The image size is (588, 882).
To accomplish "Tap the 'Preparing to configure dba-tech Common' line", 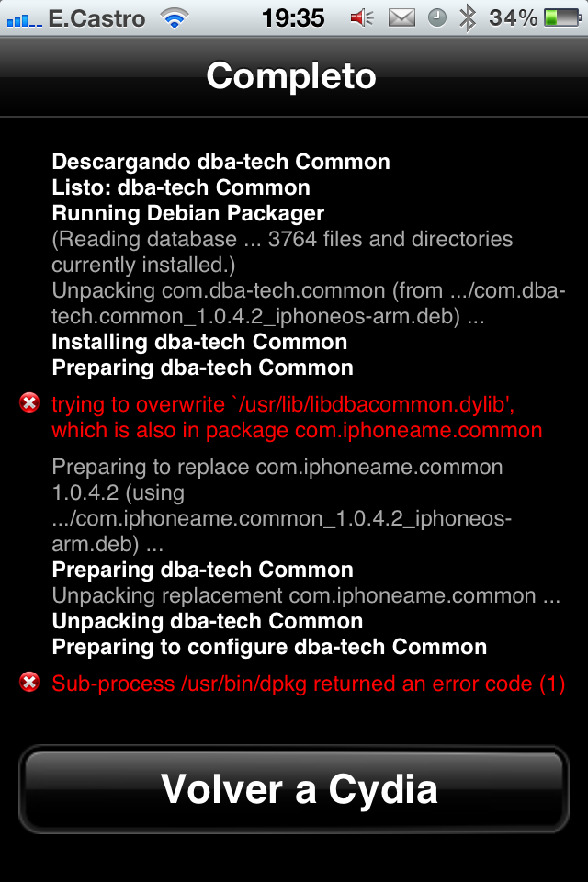I will click(269, 647).
